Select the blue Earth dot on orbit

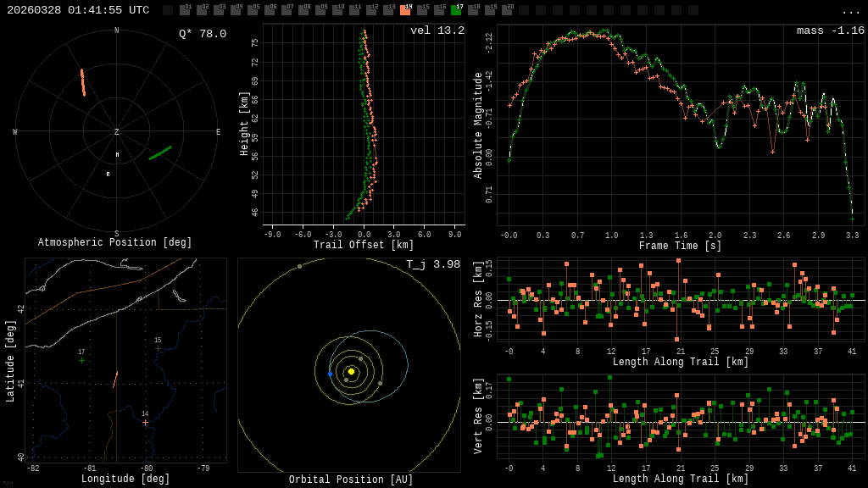click(x=330, y=374)
